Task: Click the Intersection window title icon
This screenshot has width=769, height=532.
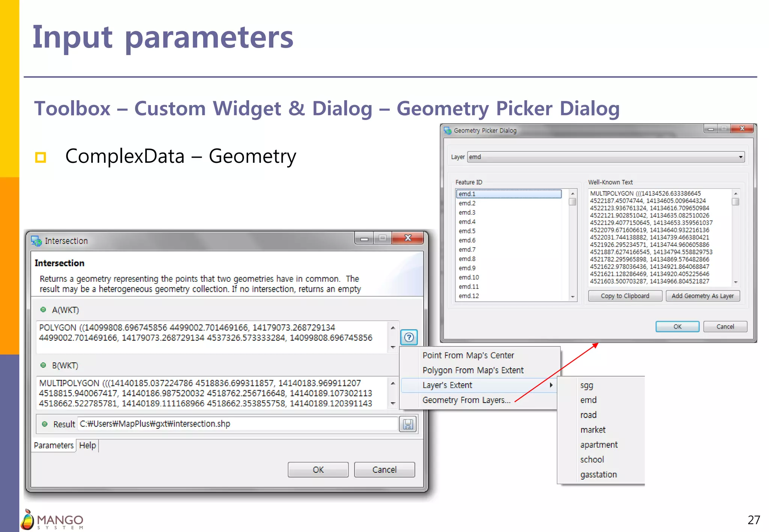Action: pos(36,241)
